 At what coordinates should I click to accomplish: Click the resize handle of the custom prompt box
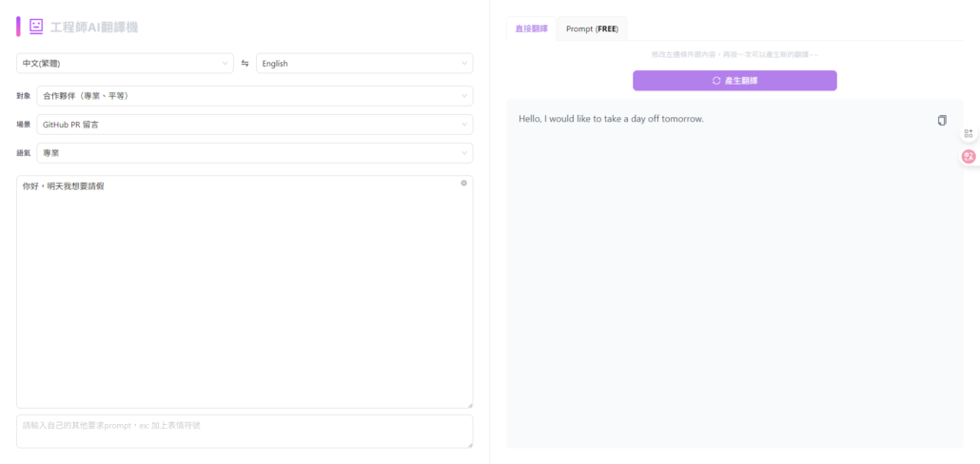(x=469, y=444)
